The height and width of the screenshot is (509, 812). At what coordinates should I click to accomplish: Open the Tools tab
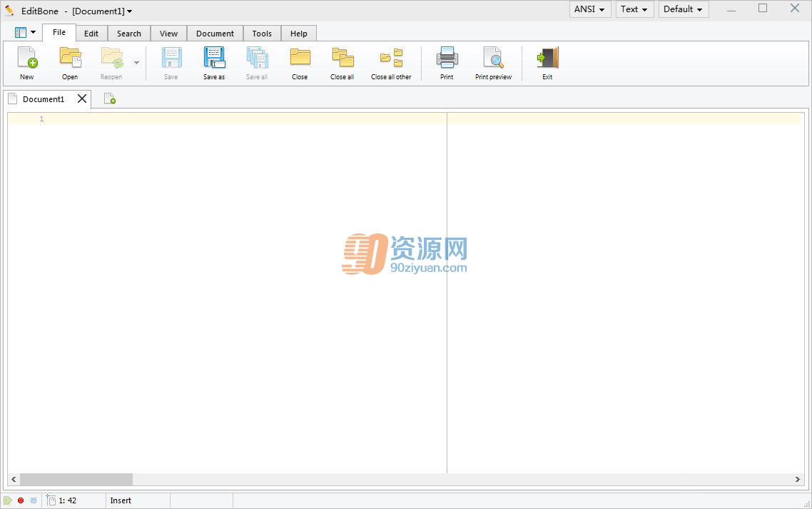pyautogui.click(x=262, y=33)
